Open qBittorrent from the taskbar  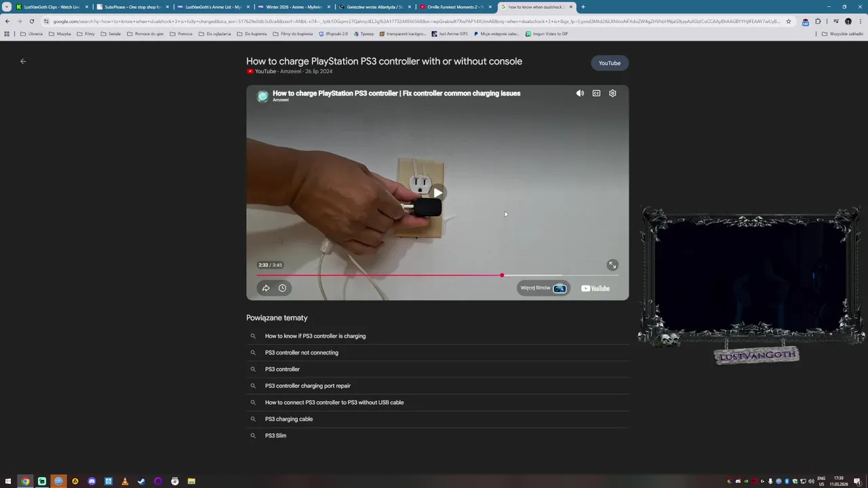[x=58, y=481]
